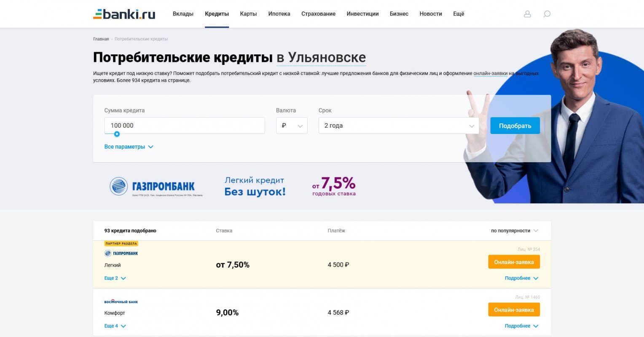644x337 pixels.
Task: Open the Валюта ruble dropdown
Action: pyautogui.click(x=292, y=126)
